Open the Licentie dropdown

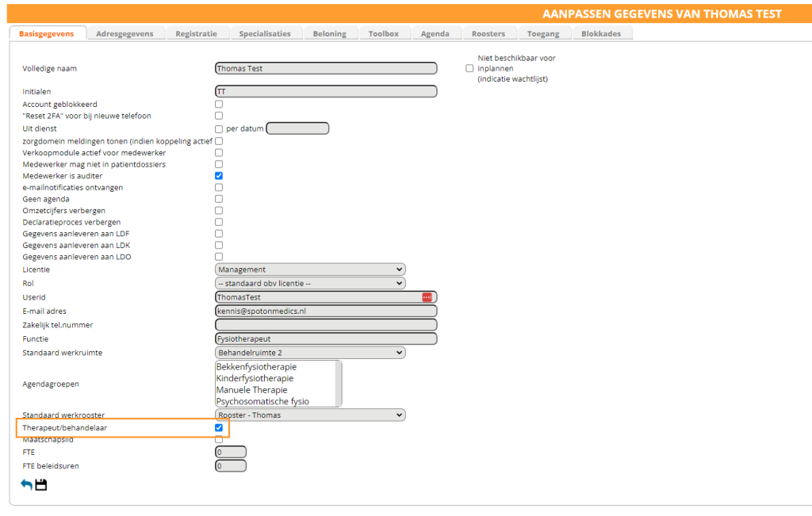point(310,269)
